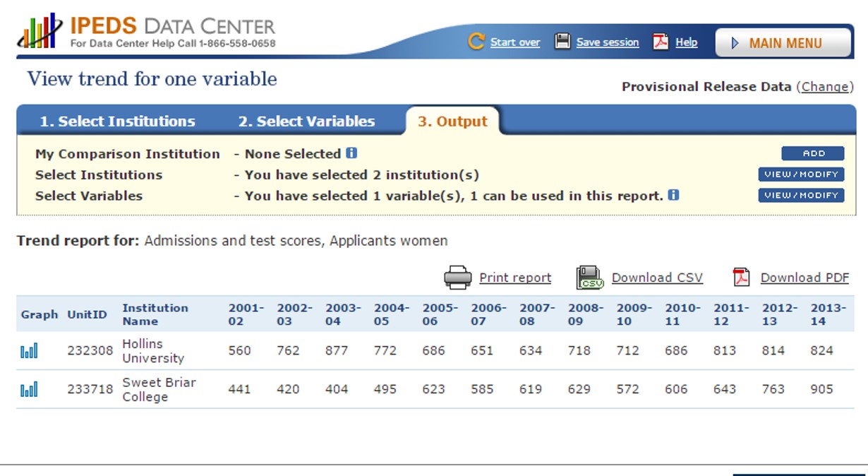Viewport: 868px width, 476px height.
Task: Click the IPEDS Data Center logo
Action: pyautogui.click(x=146, y=32)
